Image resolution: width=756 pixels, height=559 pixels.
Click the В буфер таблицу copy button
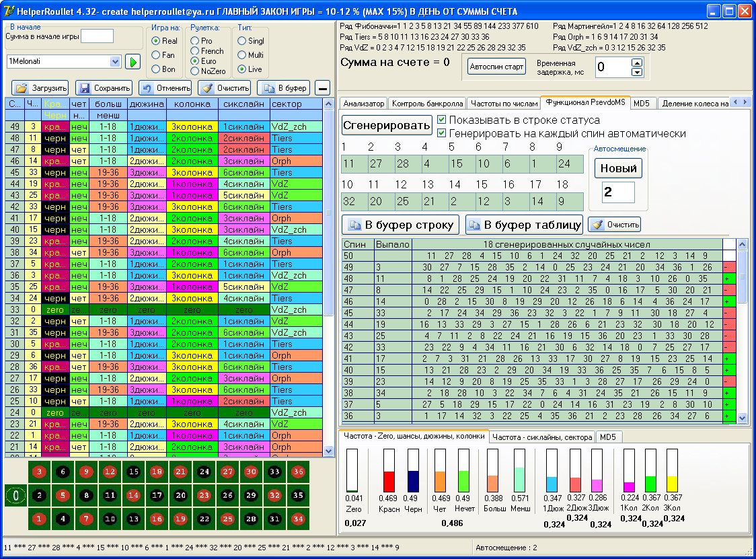tap(524, 225)
